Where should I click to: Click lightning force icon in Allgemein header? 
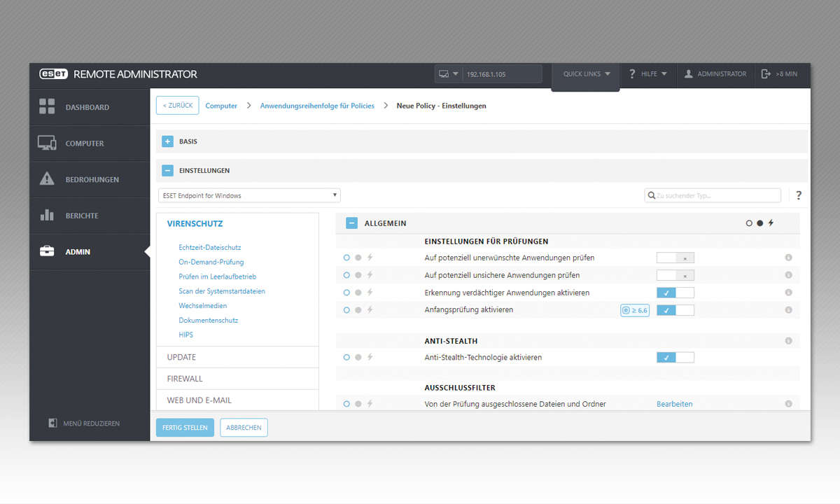coord(771,223)
